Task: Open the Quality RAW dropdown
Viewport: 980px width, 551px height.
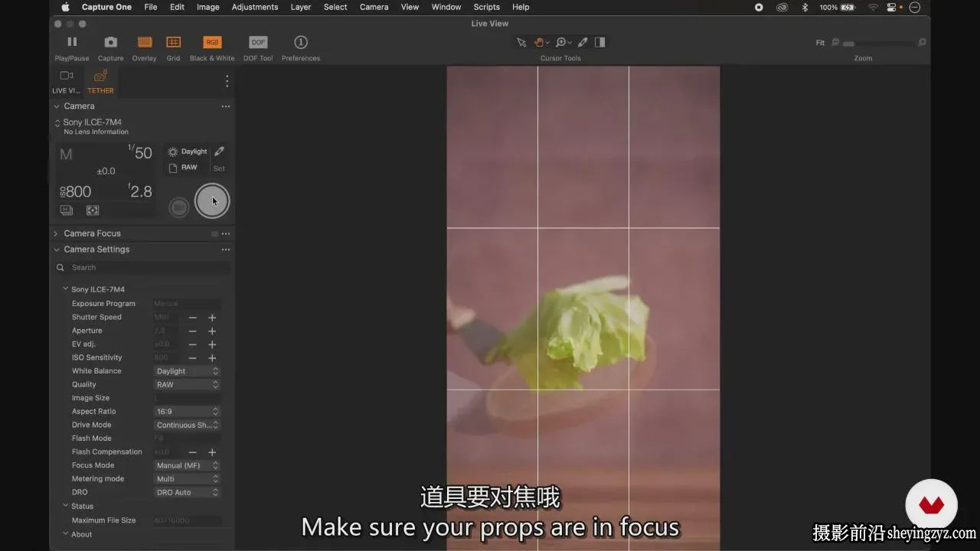Action: click(188, 385)
